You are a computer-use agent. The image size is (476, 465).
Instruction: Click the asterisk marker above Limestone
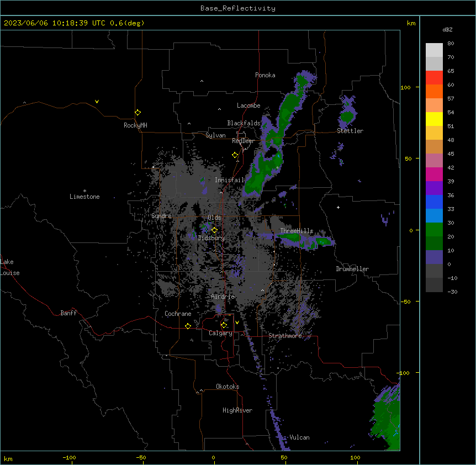click(84, 191)
